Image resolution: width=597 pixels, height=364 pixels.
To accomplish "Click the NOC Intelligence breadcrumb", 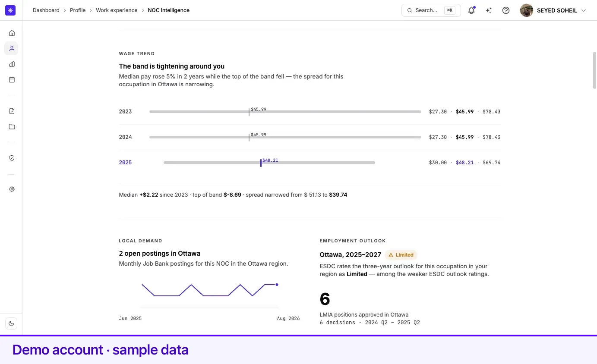I will coord(169,10).
